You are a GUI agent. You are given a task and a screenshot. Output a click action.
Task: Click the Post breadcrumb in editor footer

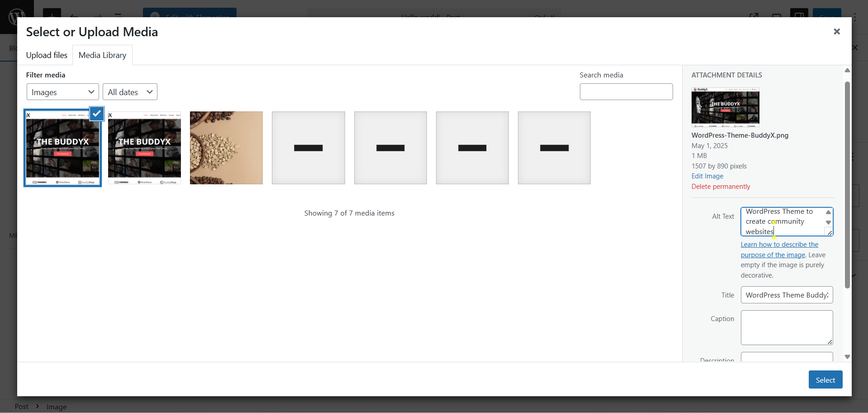click(x=21, y=406)
